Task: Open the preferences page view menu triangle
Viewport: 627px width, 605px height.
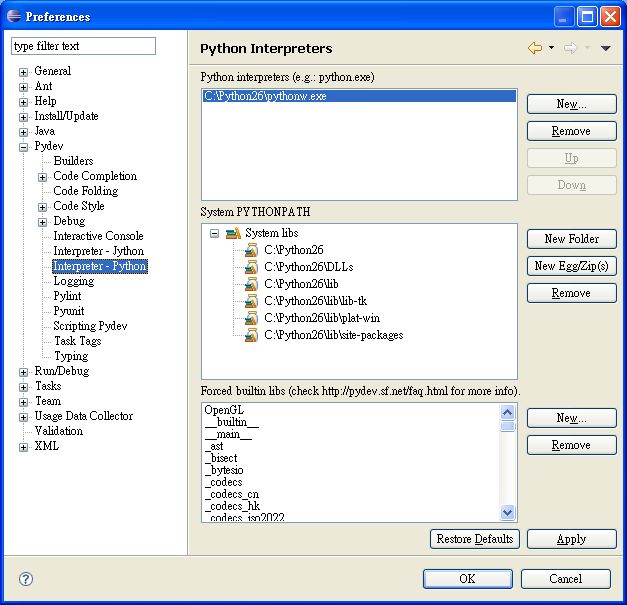Action: coord(605,48)
